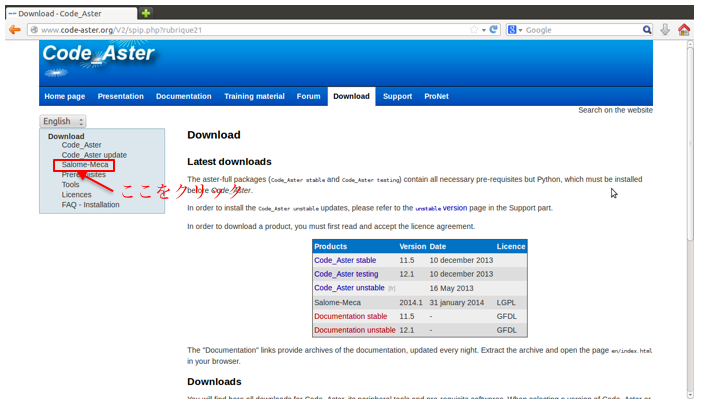Viewport: 703px width, 406px height.
Task: Go to the browser home icon
Action: tap(684, 30)
